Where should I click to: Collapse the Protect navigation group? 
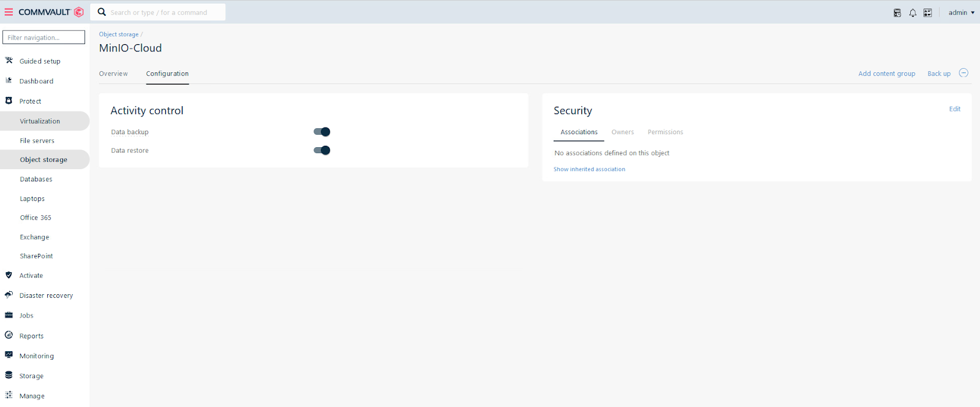(x=30, y=101)
